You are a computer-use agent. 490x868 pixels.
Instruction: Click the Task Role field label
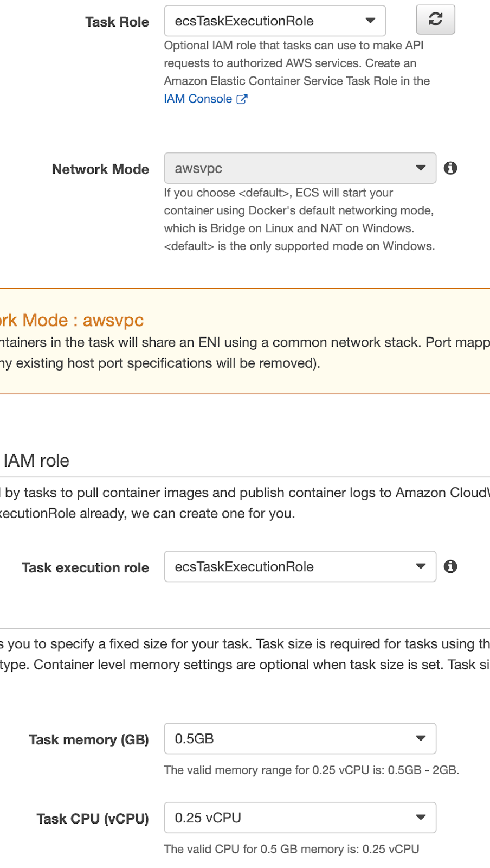pos(117,22)
